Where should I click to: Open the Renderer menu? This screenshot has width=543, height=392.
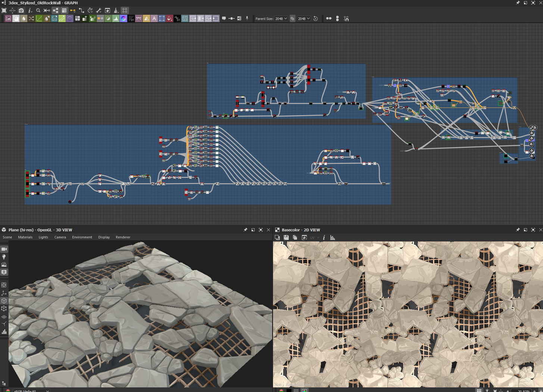(123, 237)
